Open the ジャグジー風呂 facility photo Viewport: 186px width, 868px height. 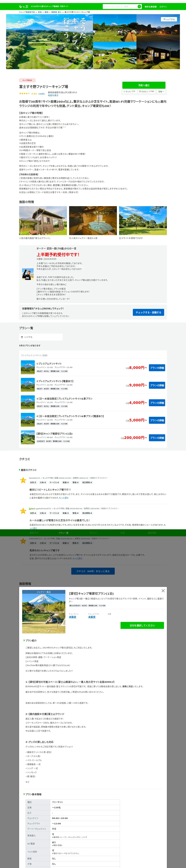[93, 221]
